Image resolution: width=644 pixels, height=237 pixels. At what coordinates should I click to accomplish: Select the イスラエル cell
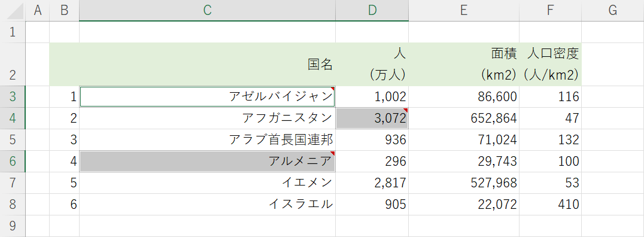pyautogui.click(x=208, y=205)
